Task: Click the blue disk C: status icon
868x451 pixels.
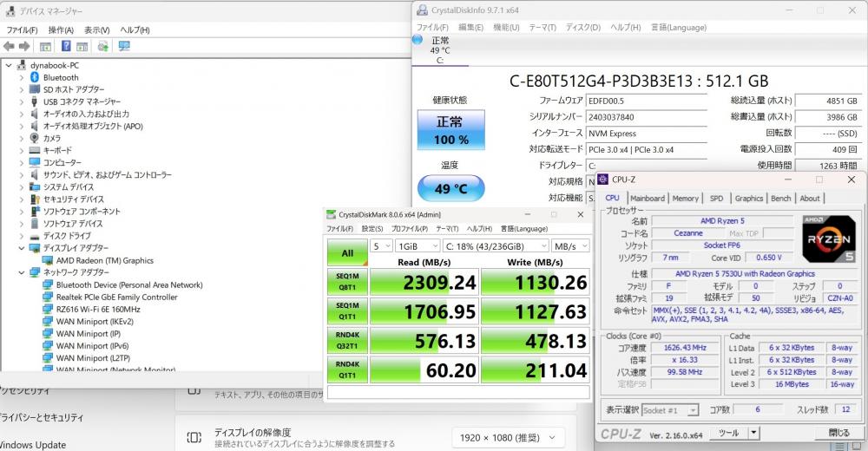Action: click(418, 39)
